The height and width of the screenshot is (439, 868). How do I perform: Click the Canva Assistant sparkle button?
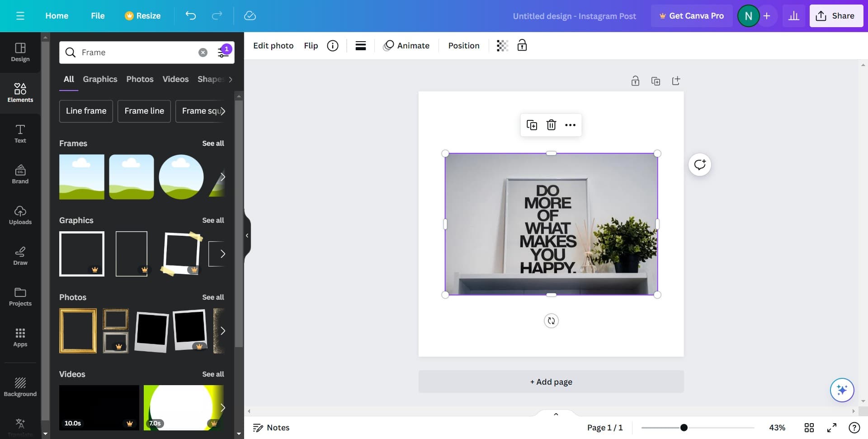click(x=842, y=390)
